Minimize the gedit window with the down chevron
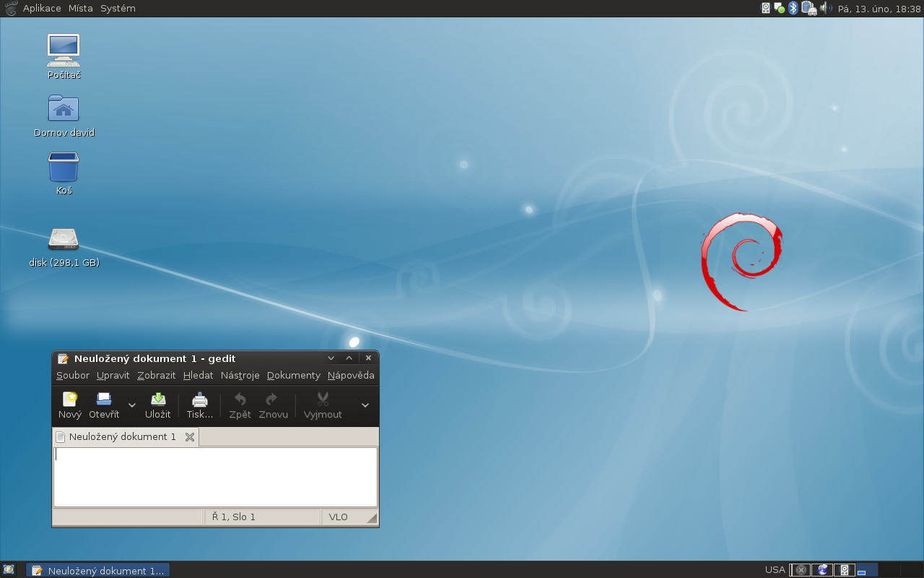This screenshot has width=924, height=578. coord(331,358)
